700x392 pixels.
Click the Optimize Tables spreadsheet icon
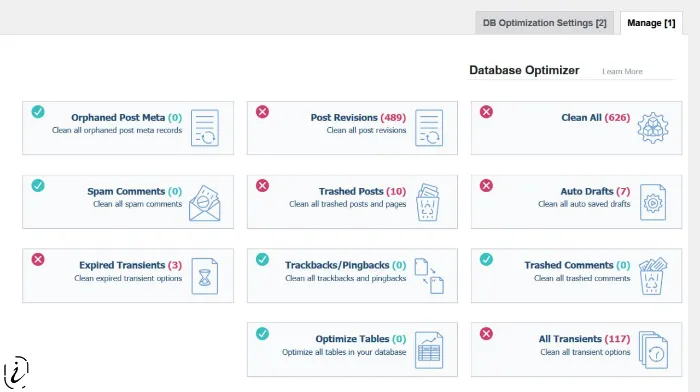pyautogui.click(x=429, y=350)
